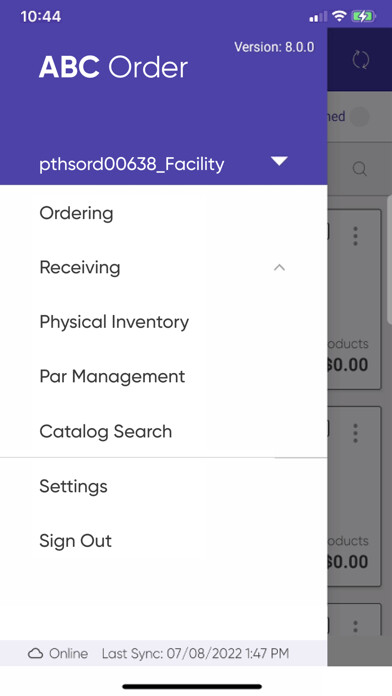Open Settings
This screenshot has height=696, width=392.
(73, 487)
